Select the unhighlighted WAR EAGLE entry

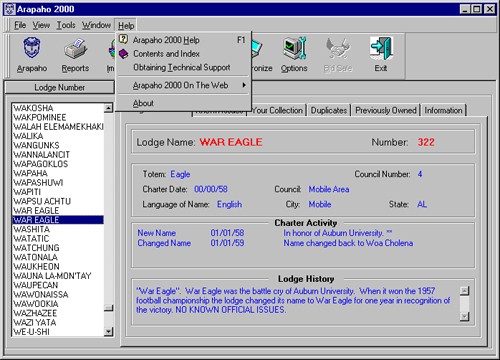click(58, 211)
